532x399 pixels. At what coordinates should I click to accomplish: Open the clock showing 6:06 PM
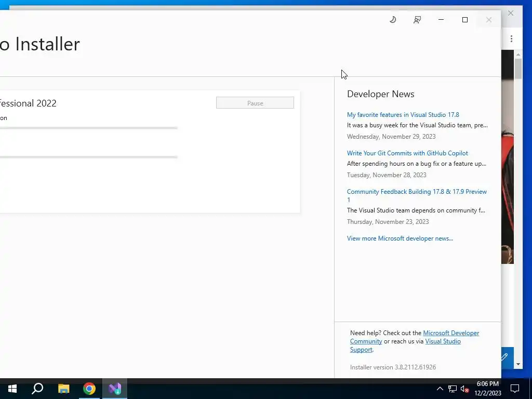[487, 389]
